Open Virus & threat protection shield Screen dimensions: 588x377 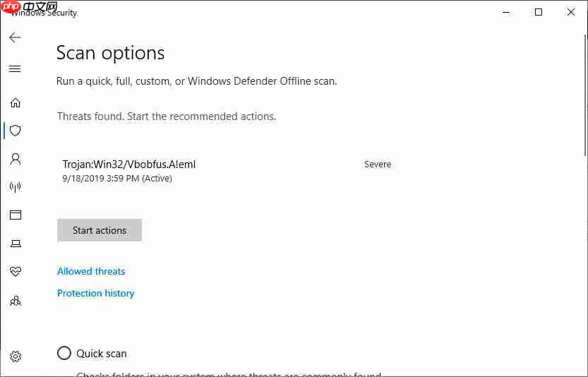click(16, 131)
